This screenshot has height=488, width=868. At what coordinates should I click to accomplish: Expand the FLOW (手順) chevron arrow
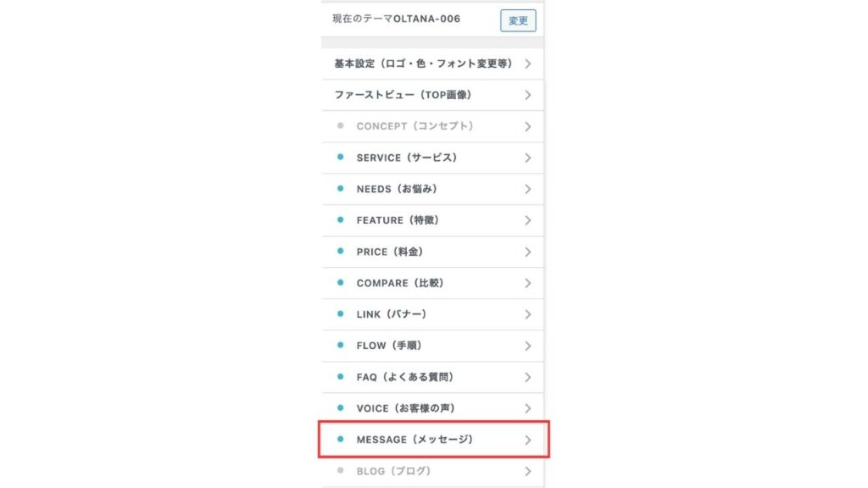pyautogui.click(x=527, y=346)
